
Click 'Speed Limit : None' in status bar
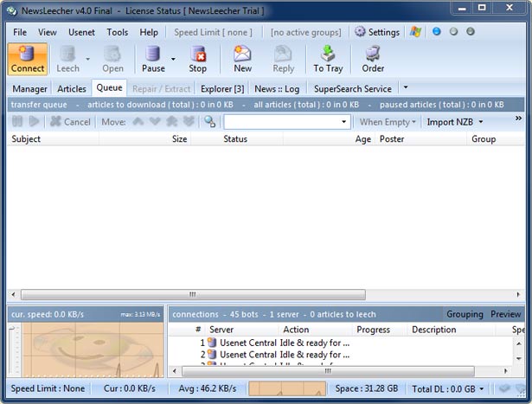[x=48, y=388]
